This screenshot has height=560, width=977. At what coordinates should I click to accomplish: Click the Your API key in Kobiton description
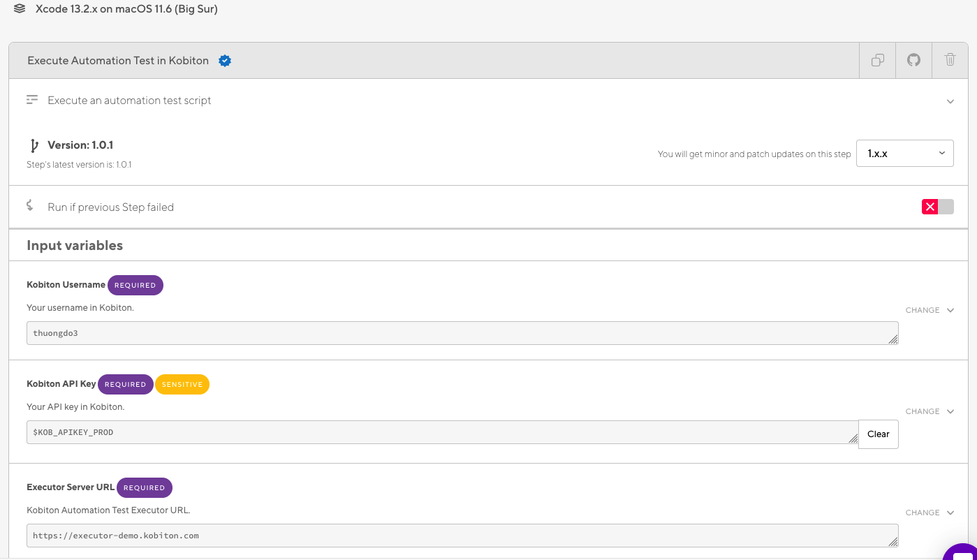[x=75, y=406]
